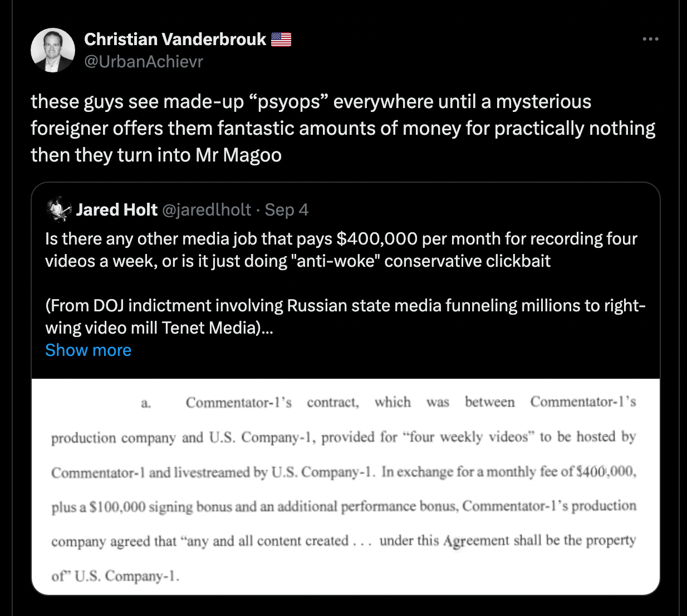Screen dimensions: 687x616
Task: Open the Christian Vanderbrouk display name link
Action: [x=175, y=39]
